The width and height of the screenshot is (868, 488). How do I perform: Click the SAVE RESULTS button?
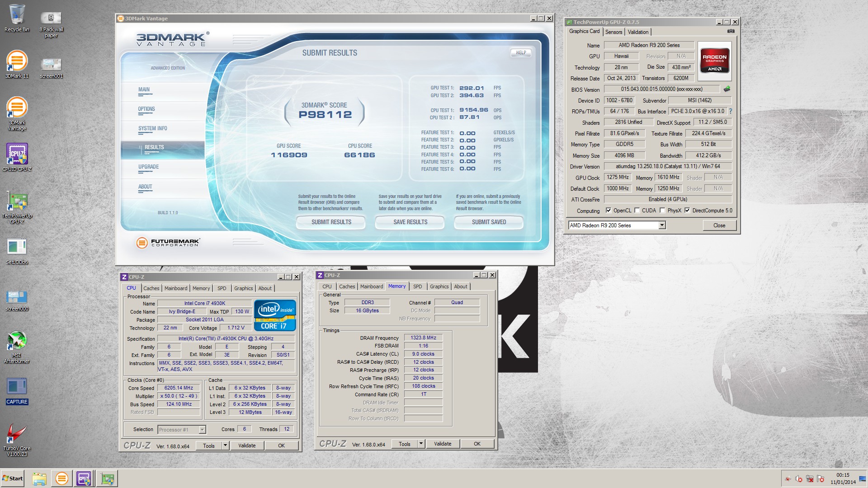click(x=410, y=222)
